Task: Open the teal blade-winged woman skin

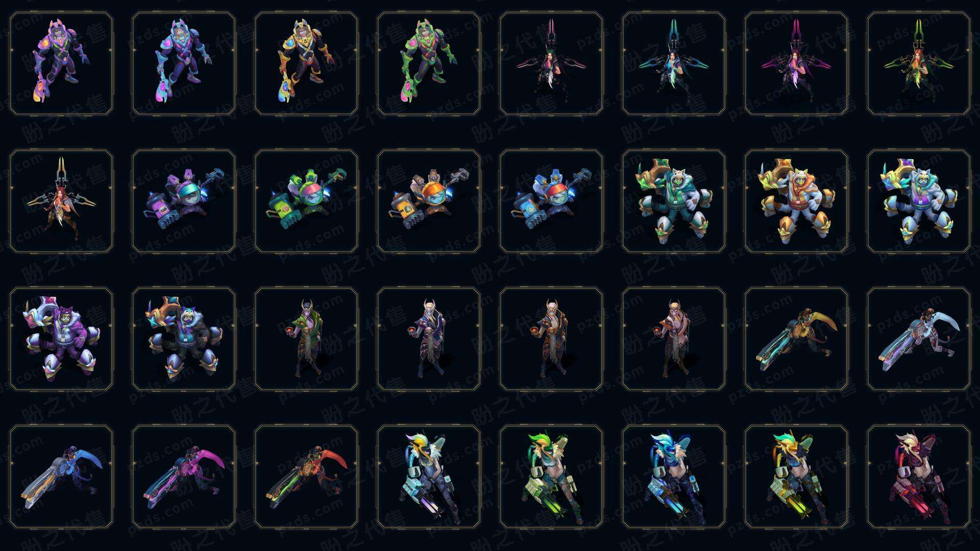Action: (674, 64)
